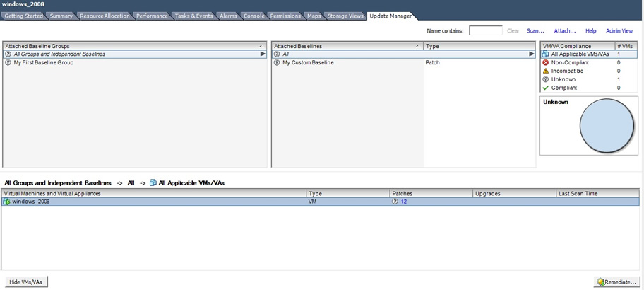Viewport: 644px width, 290px height.
Task: Click the windows_2008 VM icon in table
Action: pos(7,202)
